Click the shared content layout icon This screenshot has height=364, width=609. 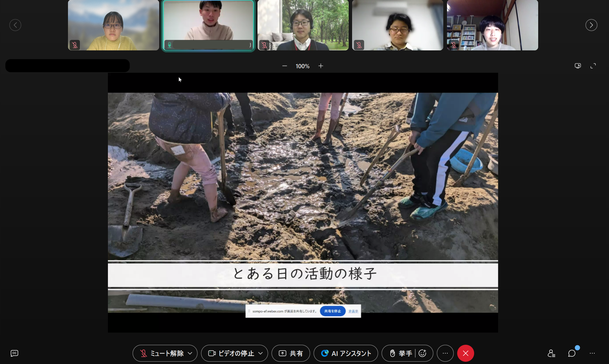578,66
